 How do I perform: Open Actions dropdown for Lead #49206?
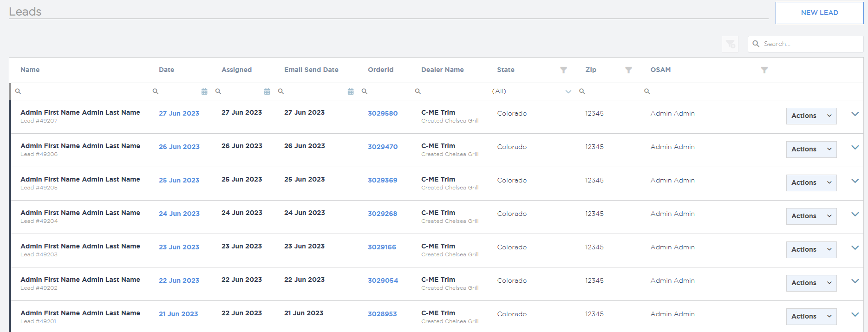[x=811, y=150]
